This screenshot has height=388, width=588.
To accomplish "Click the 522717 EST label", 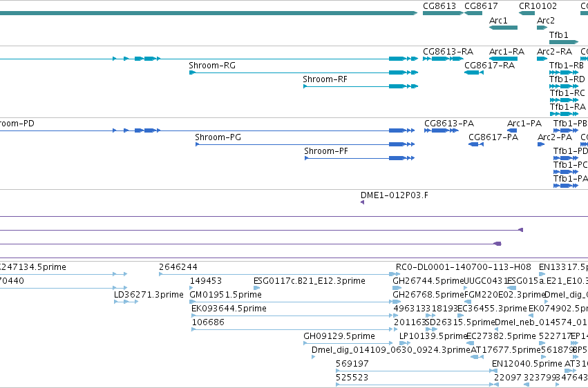I will 555,336.
